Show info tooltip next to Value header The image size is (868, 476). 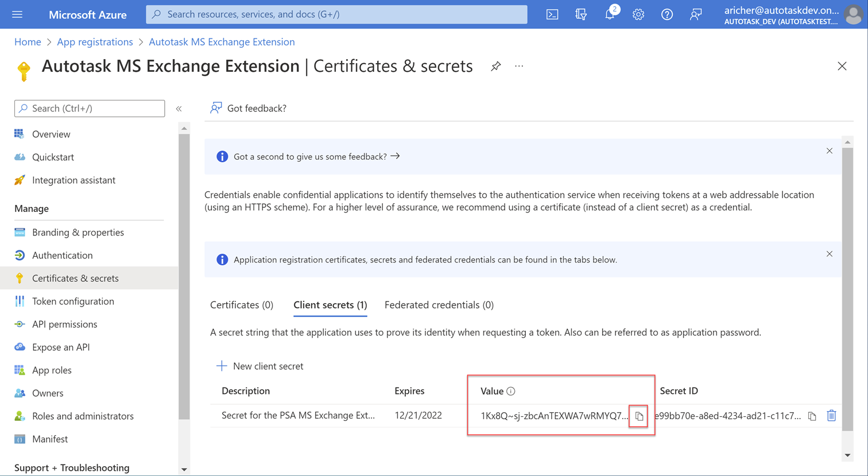pos(511,391)
